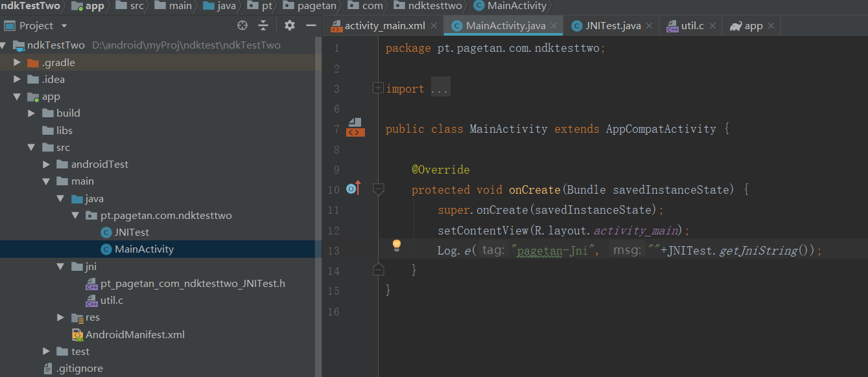Collapse the jni folder
868x377 pixels.
(60, 266)
